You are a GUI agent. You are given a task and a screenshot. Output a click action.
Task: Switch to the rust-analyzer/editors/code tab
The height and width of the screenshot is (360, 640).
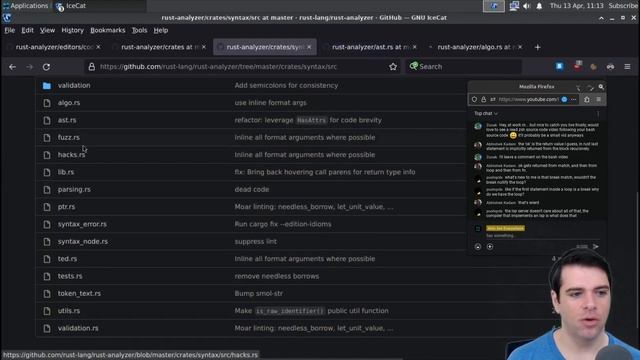coord(54,47)
